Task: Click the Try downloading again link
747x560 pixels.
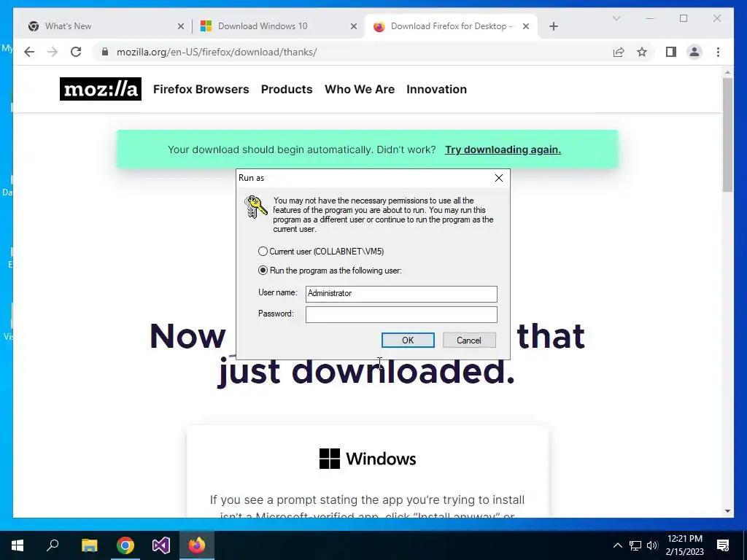Action: tap(503, 149)
